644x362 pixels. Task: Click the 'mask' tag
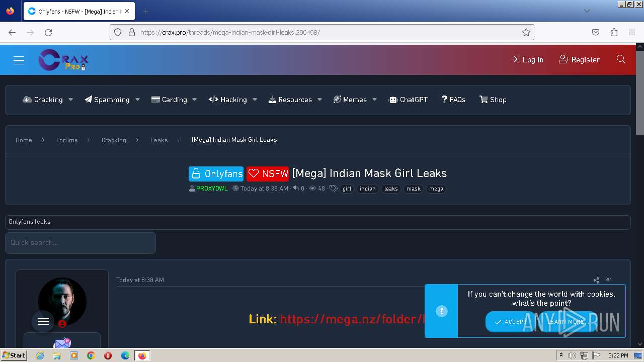pos(414,189)
